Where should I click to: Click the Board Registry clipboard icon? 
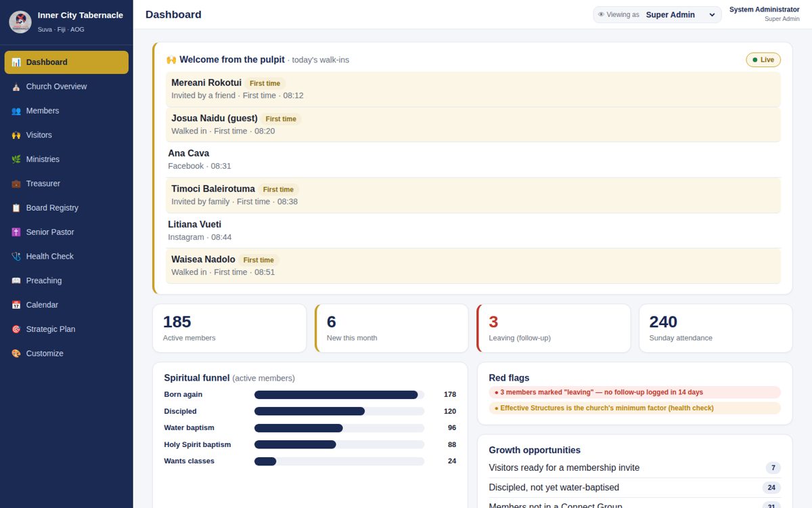pos(16,208)
